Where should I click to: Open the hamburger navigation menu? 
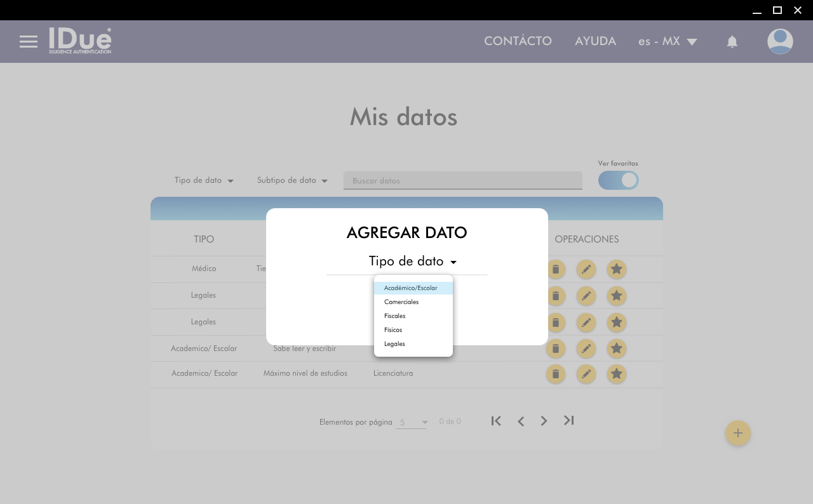tap(29, 42)
